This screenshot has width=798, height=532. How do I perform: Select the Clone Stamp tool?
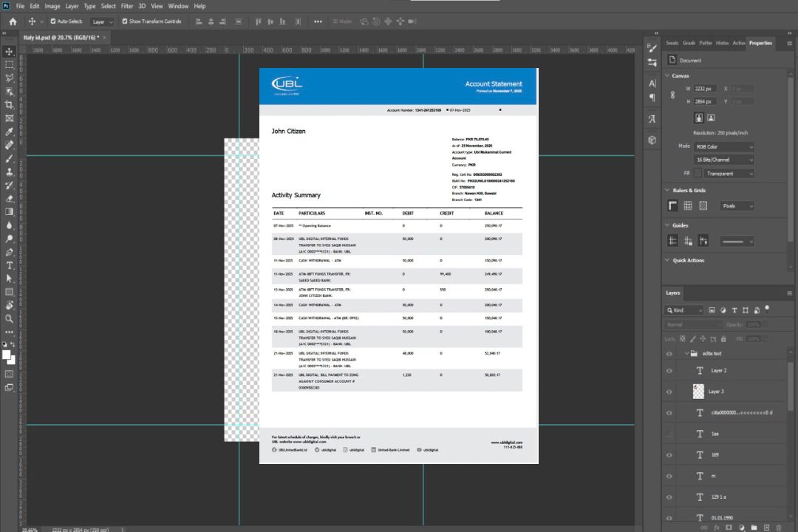click(x=9, y=172)
